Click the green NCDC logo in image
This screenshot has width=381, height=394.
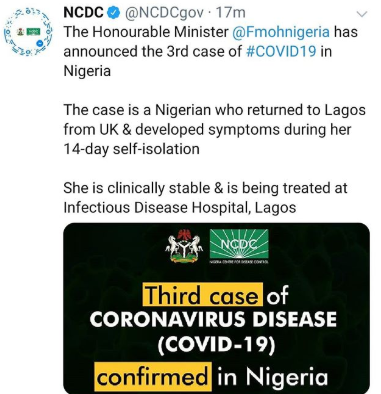coord(239,244)
